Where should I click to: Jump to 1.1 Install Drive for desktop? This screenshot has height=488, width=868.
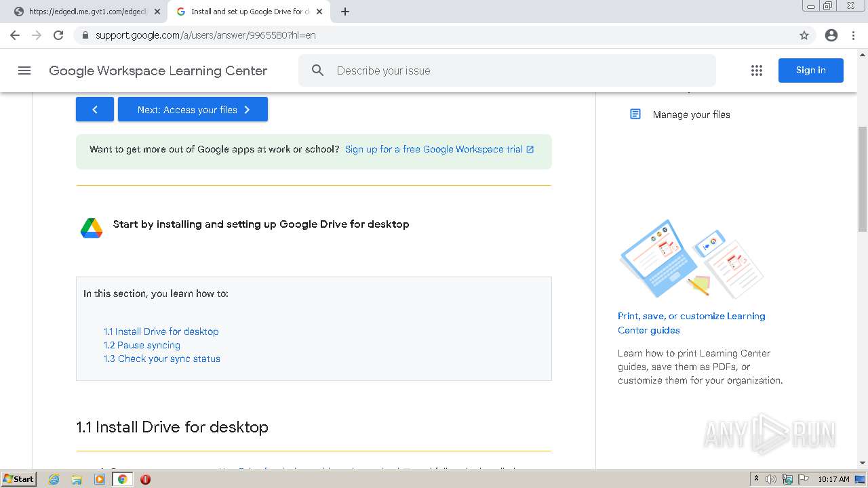coord(161,331)
